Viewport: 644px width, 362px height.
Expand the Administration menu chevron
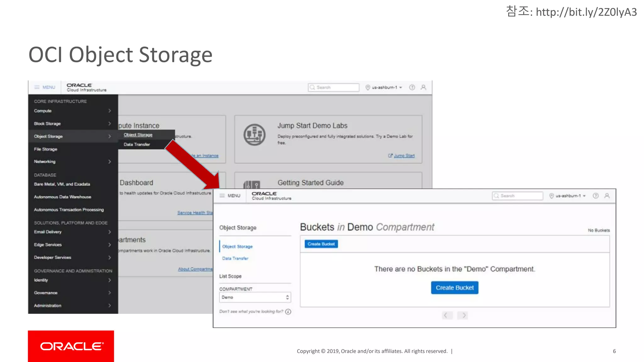click(109, 305)
